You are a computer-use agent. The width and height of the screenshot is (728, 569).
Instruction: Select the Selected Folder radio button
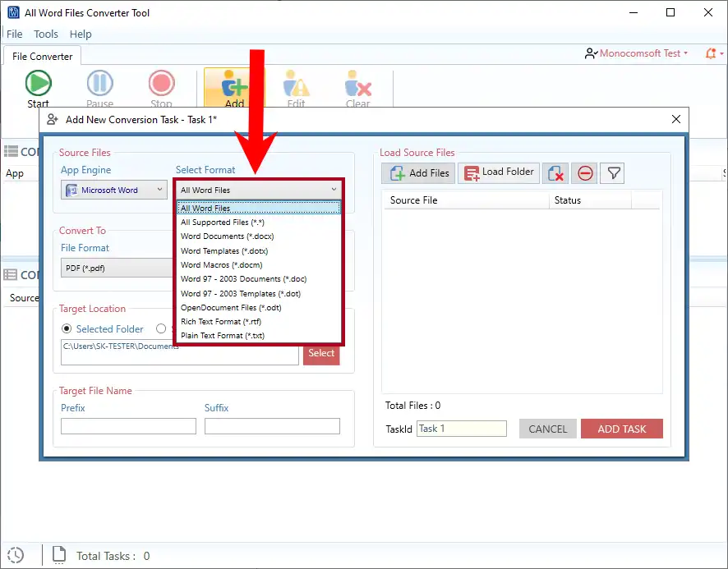[67, 328]
